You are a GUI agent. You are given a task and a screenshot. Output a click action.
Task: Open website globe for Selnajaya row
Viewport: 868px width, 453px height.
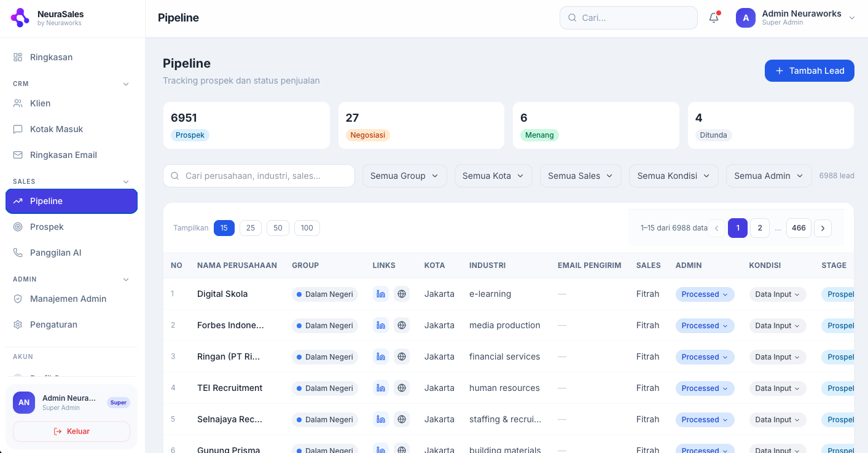click(402, 419)
